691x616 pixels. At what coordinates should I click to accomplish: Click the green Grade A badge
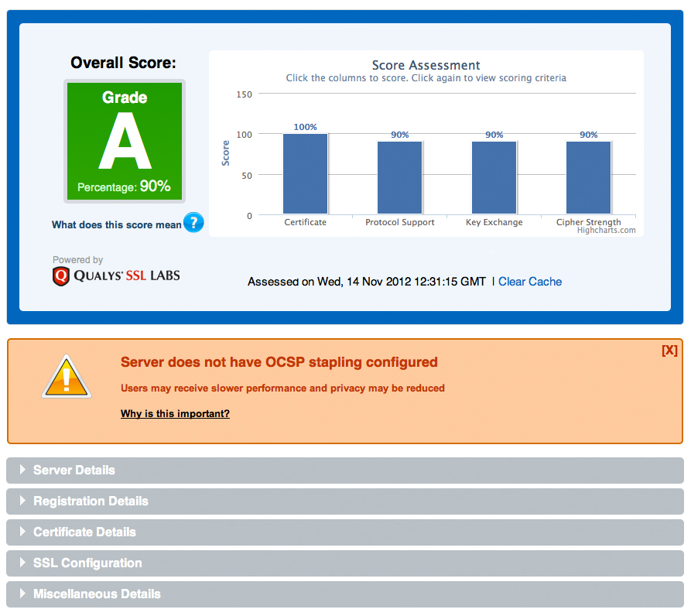coord(125,142)
